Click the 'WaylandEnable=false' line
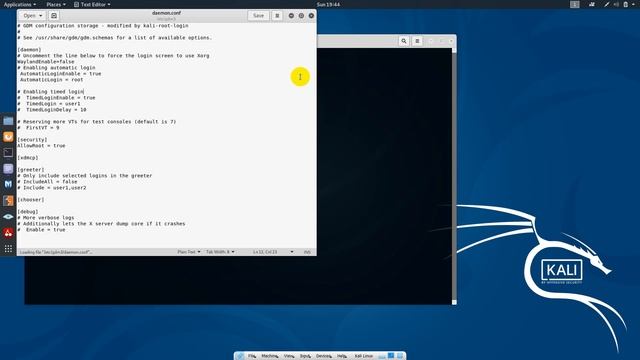The image size is (640, 360). [46, 62]
